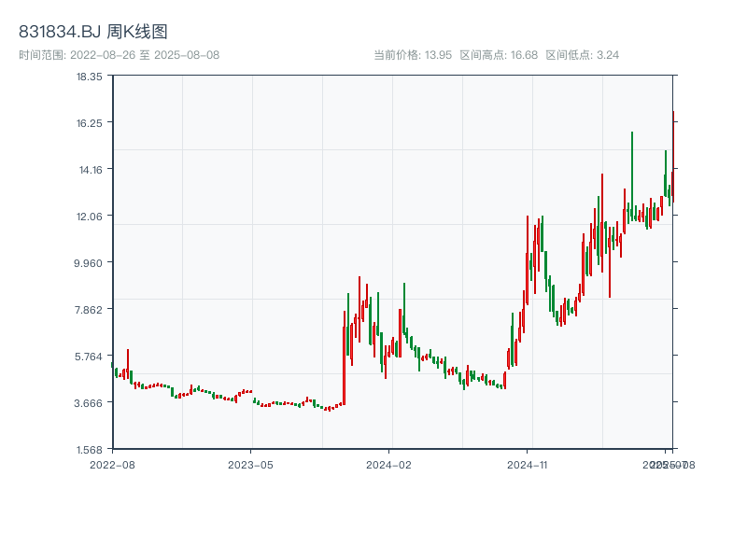
Task: Click the 5.764 y-axis label
Action: point(88,357)
